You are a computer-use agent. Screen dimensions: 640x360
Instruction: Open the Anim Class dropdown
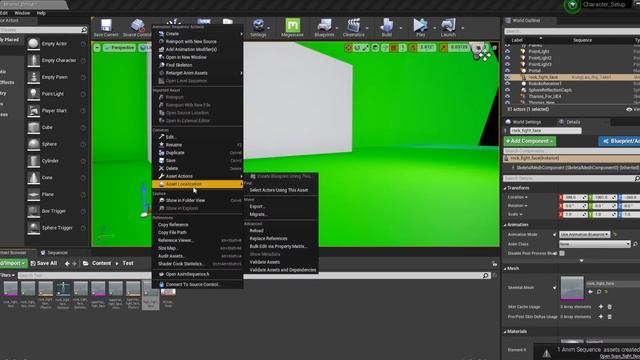[x=595, y=244]
